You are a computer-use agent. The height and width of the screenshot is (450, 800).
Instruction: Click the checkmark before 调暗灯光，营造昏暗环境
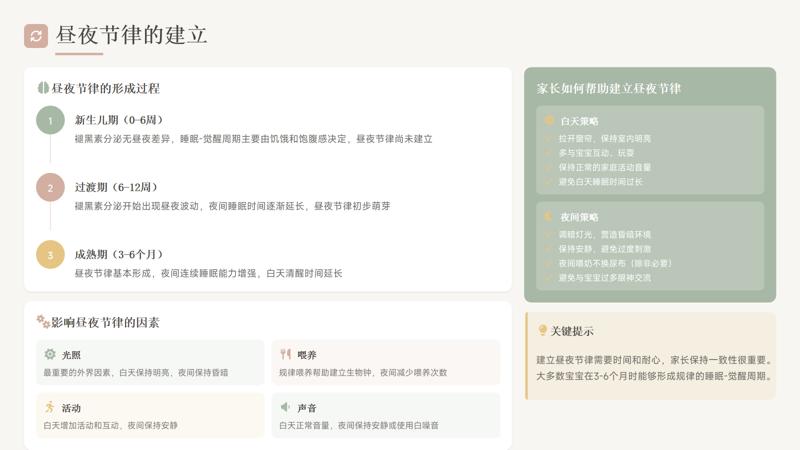tap(548, 234)
